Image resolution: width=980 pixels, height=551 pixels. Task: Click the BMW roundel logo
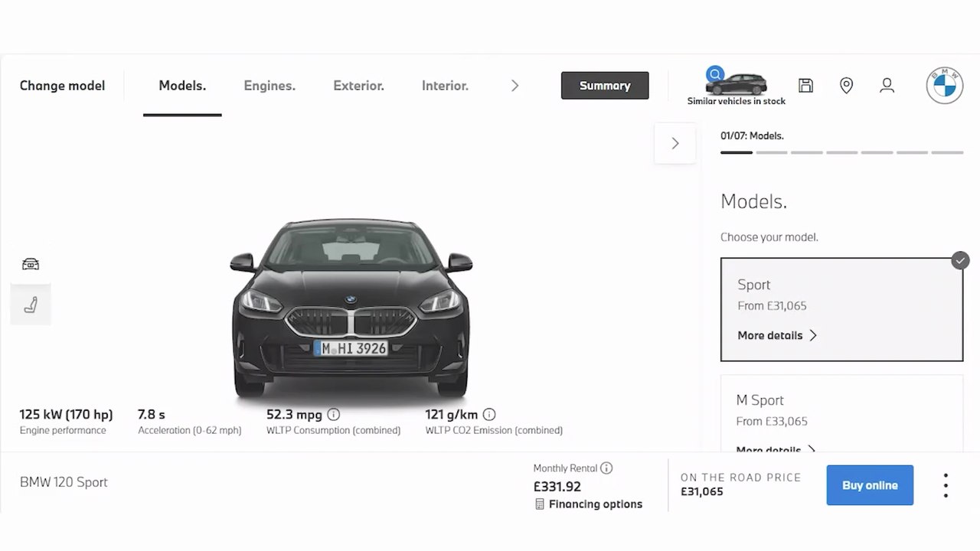coord(944,85)
